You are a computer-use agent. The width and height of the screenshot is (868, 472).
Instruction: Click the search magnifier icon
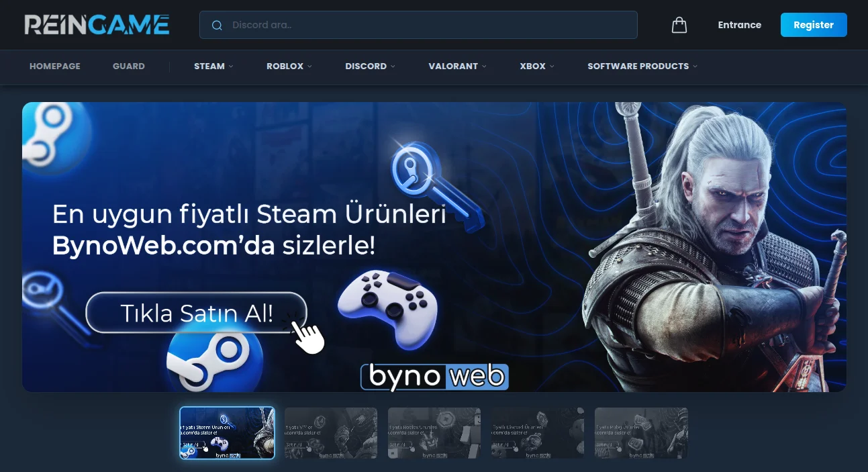pos(216,25)
